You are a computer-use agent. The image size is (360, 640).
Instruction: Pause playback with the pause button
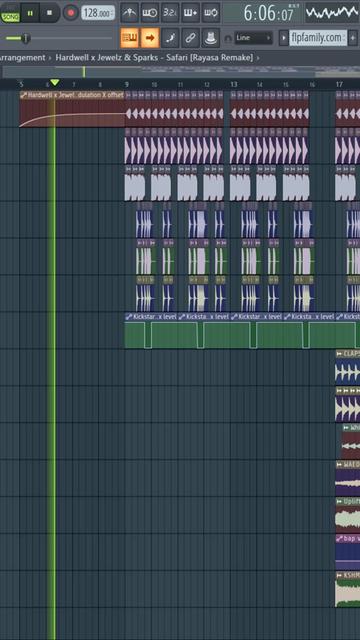[x=30, y=13]
